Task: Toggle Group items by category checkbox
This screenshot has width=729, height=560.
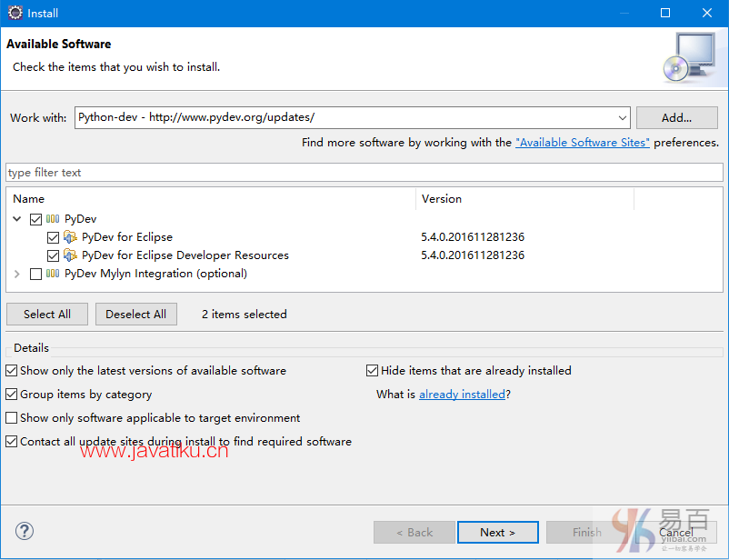Action: click(12, 395)
